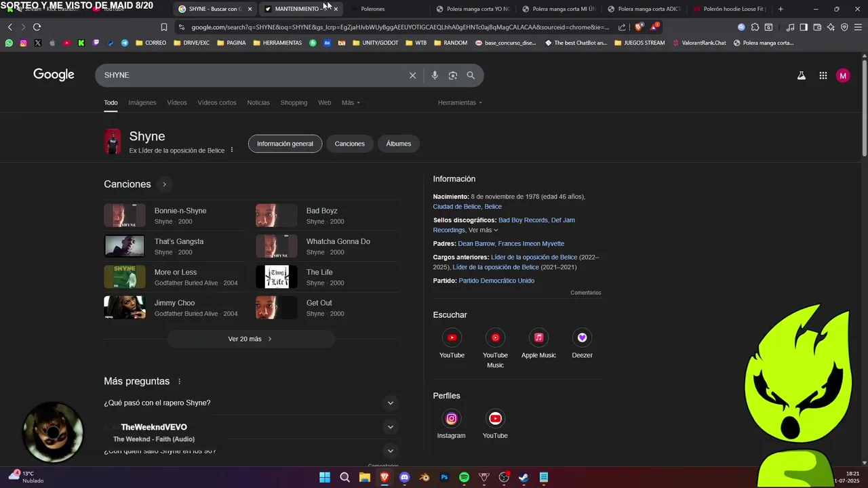Switch to Imágenes results tab
The height and width of the screenshot is (488, 868).
142,103
